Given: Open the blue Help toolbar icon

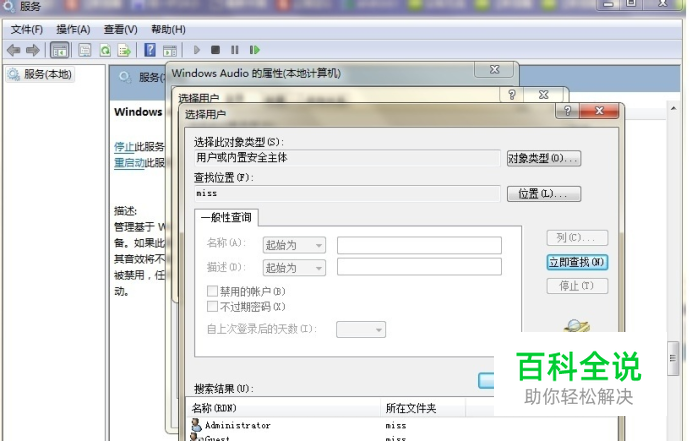Looking at the screenshot, I should [150, 50].
